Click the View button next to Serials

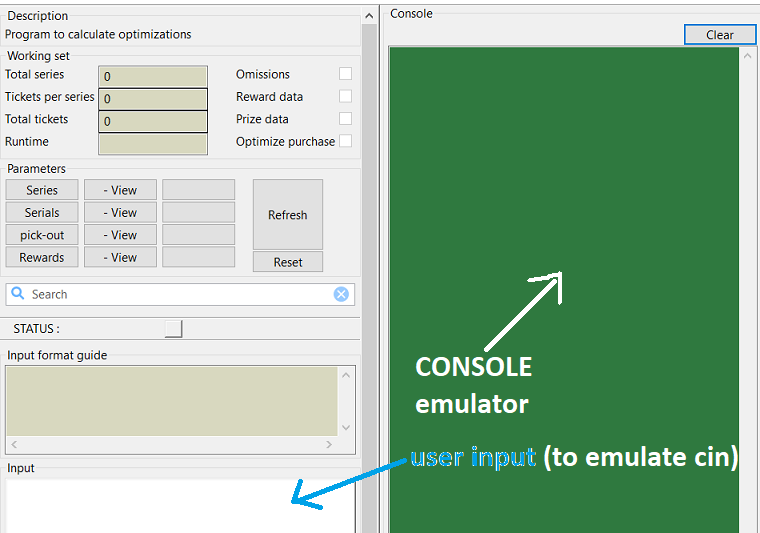coord(120,212)
